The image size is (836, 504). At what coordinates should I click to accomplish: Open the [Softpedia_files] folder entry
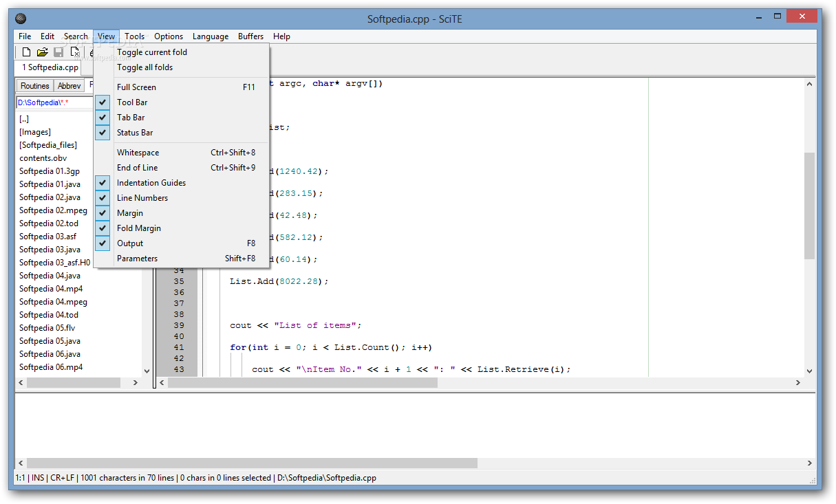pos(48,145)
